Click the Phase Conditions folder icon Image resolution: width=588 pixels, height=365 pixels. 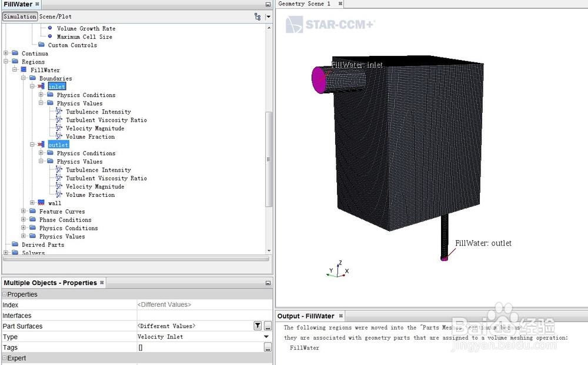[32, 219]
